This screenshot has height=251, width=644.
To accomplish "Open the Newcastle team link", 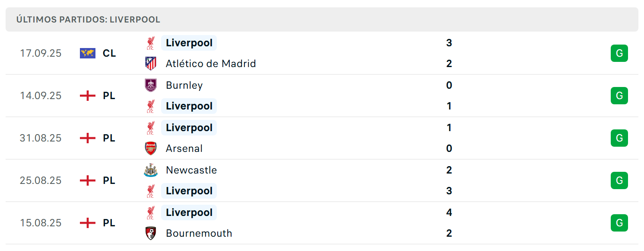I will pos(191,170).
